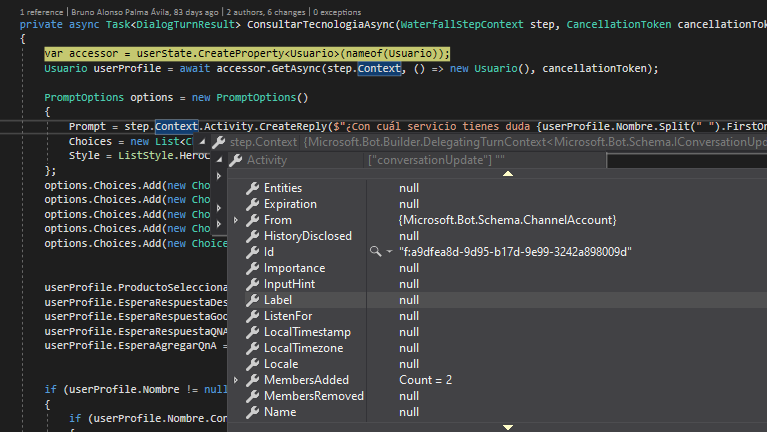Open CodeLens author 'Bruno Alonso Palma Ávila' link
767x432 pixels.
[145, 12]
